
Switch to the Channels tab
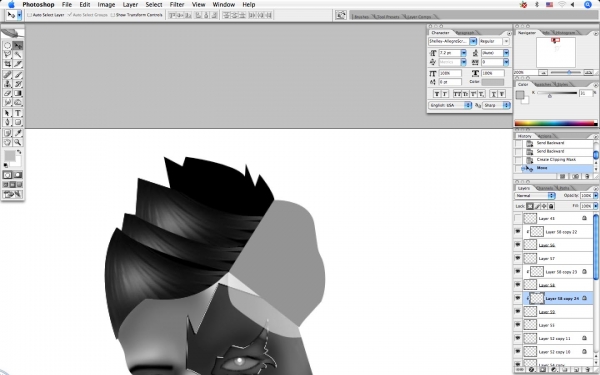pos(545,188)
